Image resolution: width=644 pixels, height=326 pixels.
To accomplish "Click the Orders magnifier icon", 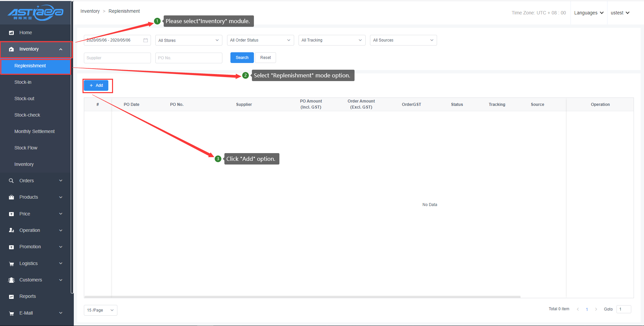I will point(11,181).
